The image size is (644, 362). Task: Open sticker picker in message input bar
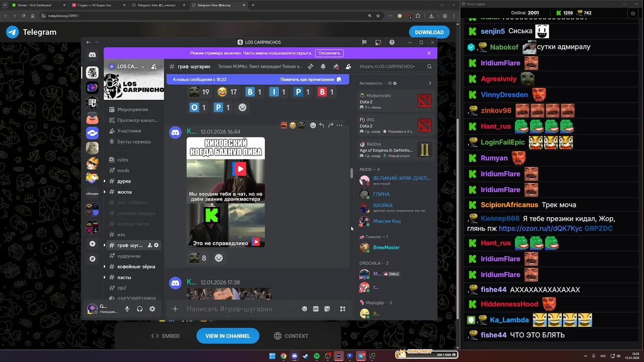(x=328, y=309)
